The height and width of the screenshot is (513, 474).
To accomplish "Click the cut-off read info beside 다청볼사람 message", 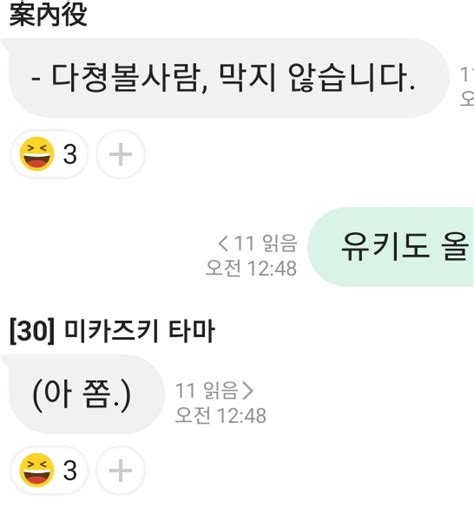I will [467, 87].
